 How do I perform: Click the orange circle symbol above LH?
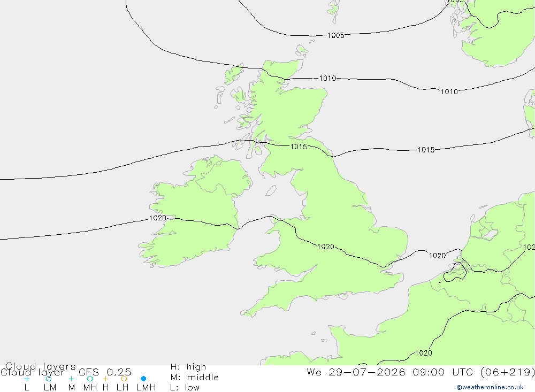124,379
